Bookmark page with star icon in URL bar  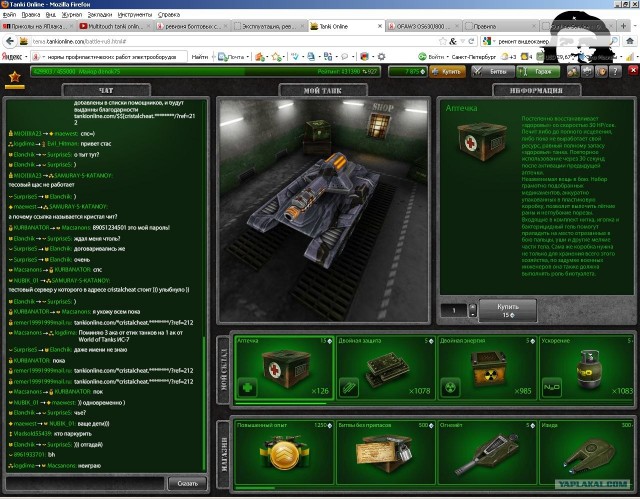(443, 41)
